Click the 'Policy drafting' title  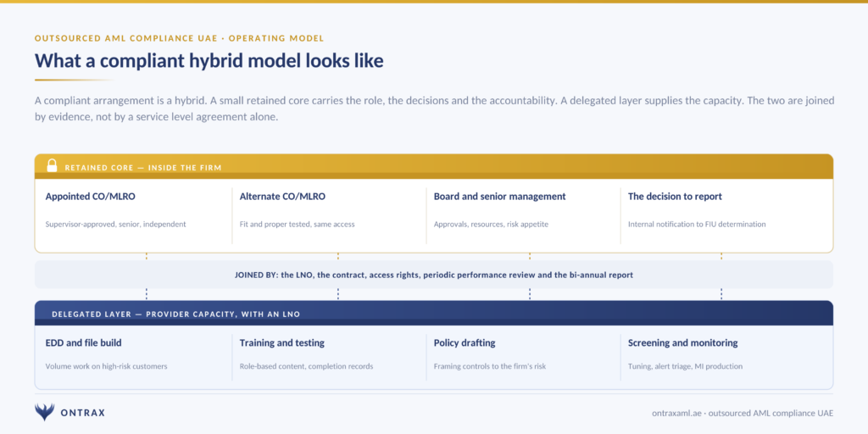[x=465, y=343]
